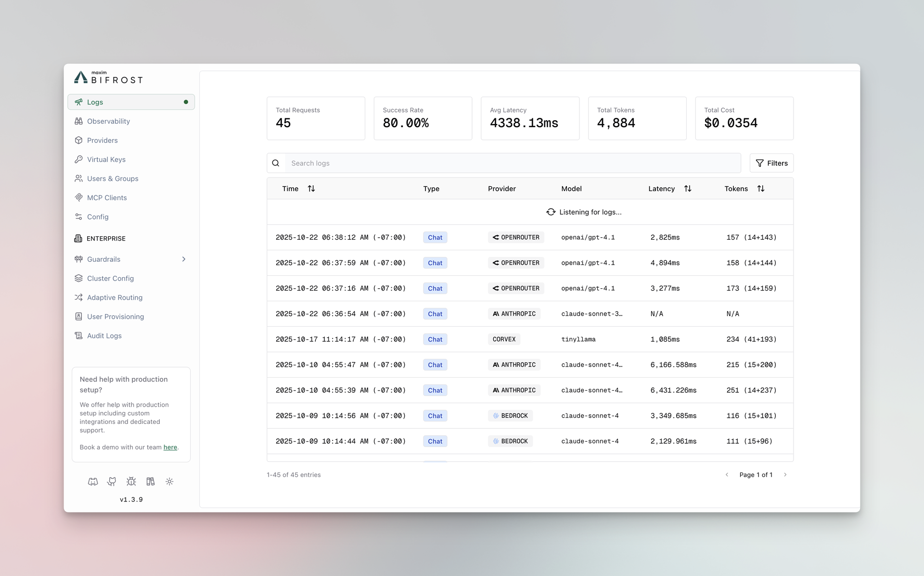Go to Virtual Keys page
The width and height of the screenshot is (924, 576).
[131, 159]
